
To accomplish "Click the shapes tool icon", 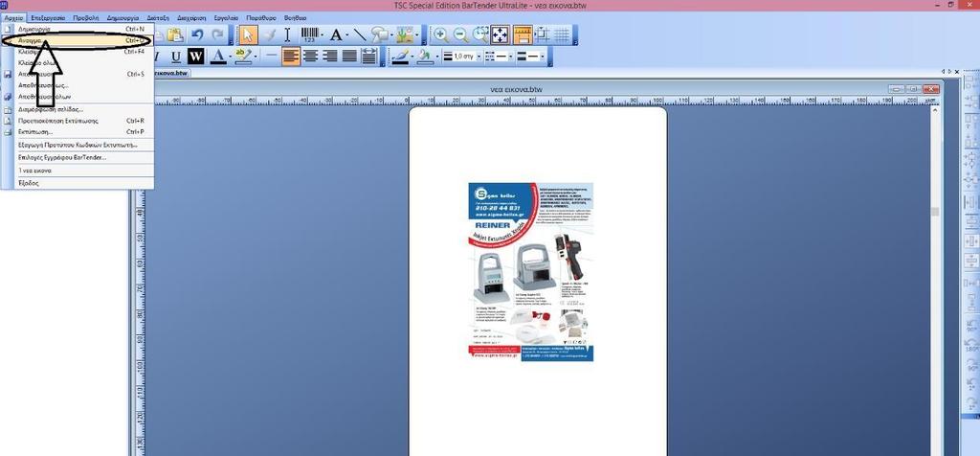I will coord(379,35).
